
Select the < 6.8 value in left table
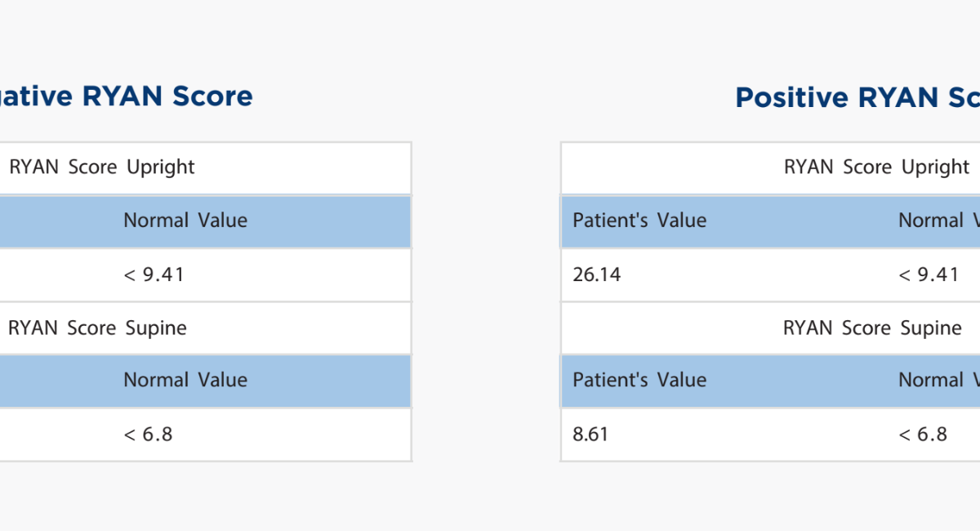(x=148, y=434)
